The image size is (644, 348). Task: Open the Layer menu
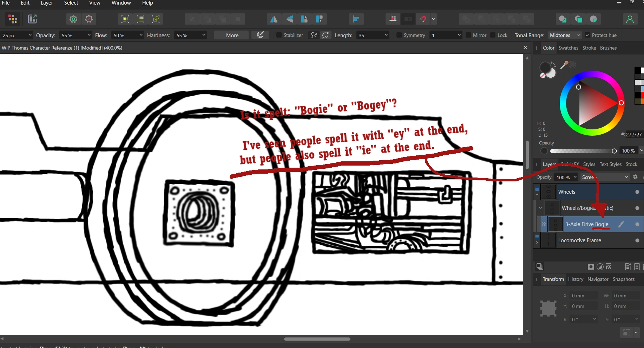[x=46, y=3]
